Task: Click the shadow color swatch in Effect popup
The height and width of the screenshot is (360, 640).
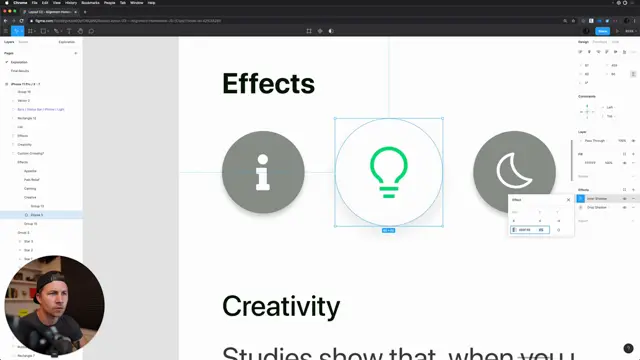Action: point(514,230)
